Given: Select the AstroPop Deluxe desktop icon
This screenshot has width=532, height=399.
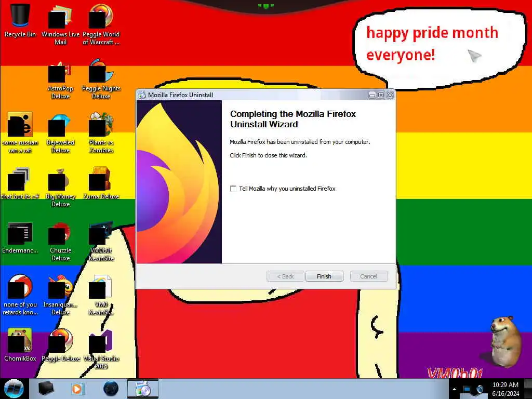Looking at the screenshot, I should click(x=60, y=80).
